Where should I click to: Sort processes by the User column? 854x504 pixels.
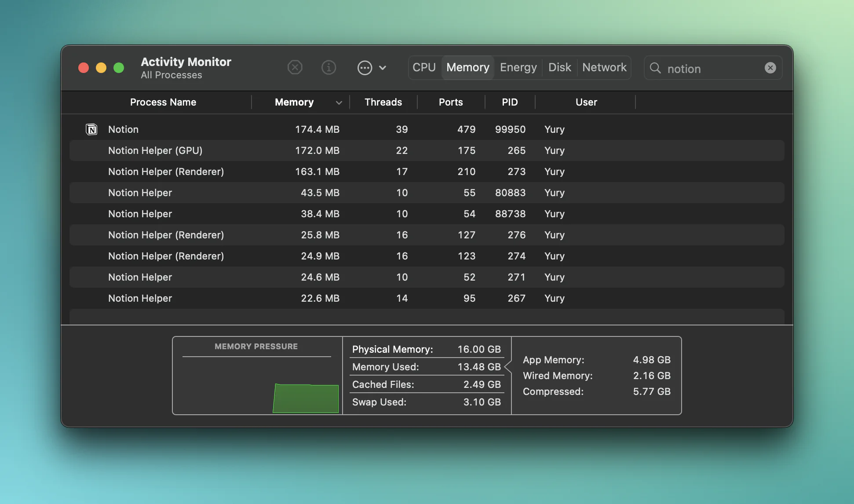[586, 102]
